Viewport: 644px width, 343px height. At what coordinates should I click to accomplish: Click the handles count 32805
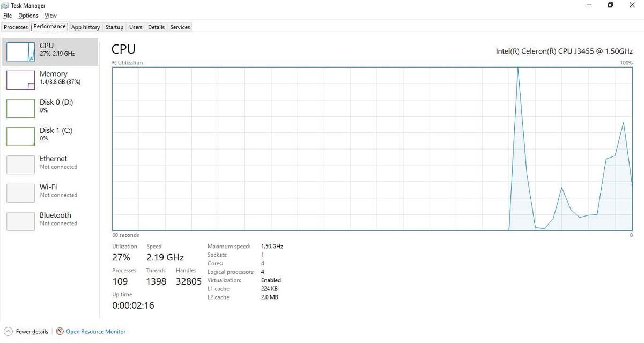click(x=189, y=281)
